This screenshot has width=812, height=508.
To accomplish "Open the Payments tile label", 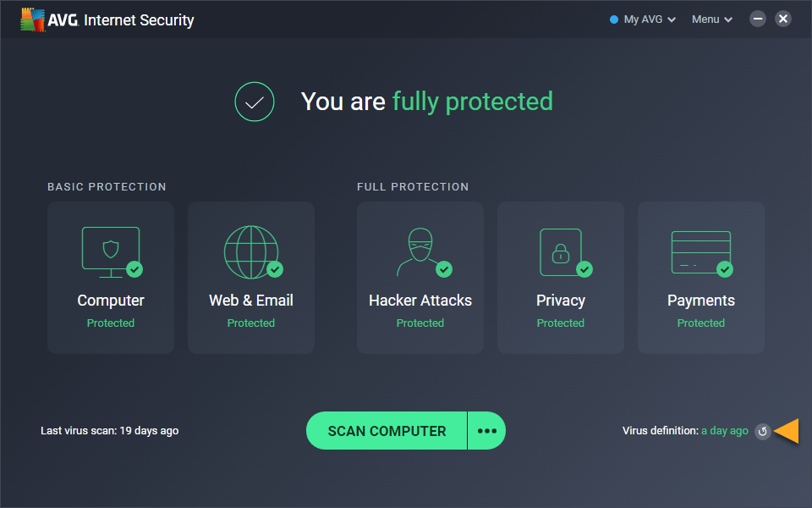I will point(701,301).
